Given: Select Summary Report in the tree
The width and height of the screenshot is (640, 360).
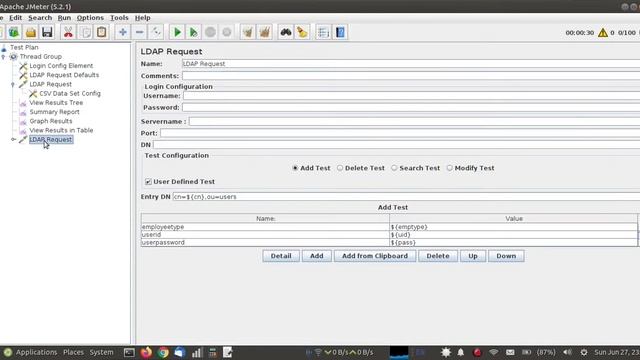Looking at the screenshot, I should 54,112.
